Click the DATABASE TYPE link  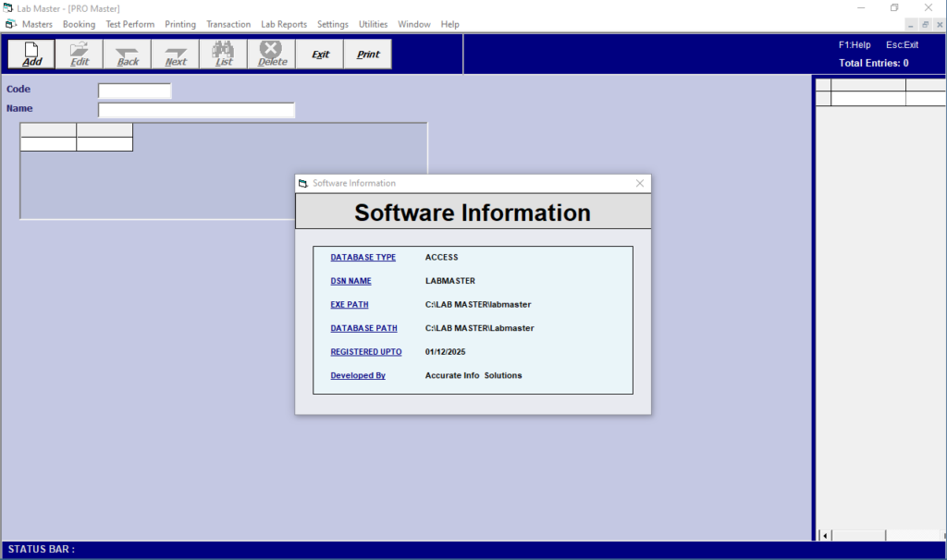click(363, 257)
